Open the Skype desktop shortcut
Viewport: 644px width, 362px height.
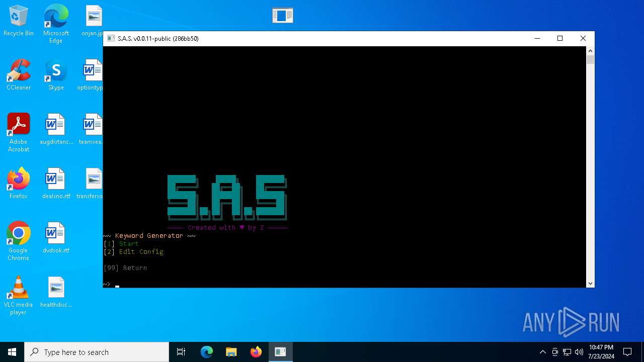(56, 75)
